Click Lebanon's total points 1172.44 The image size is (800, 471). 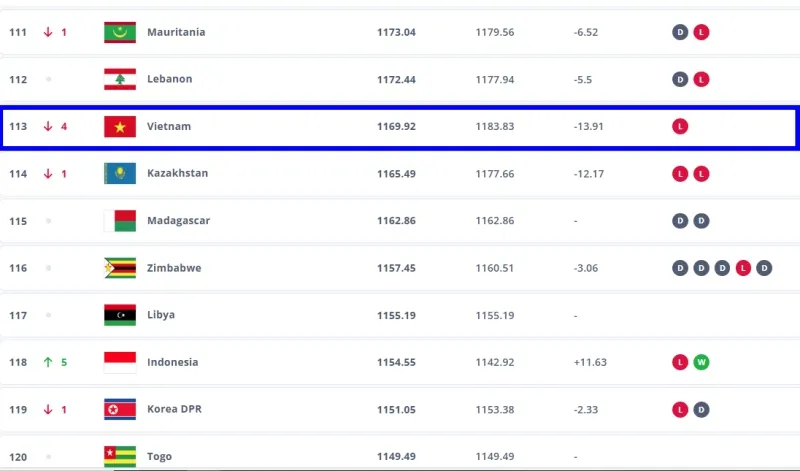(396, 79)
